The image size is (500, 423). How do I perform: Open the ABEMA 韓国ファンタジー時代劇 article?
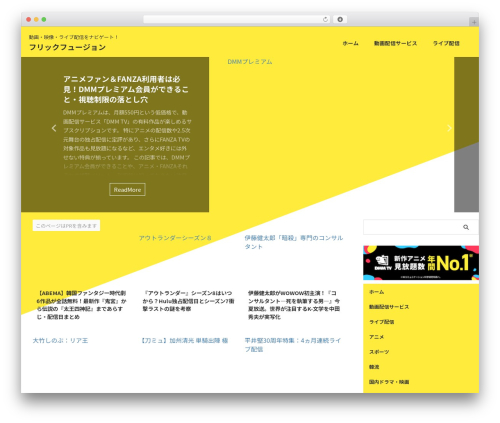click(x=81, y=305)
